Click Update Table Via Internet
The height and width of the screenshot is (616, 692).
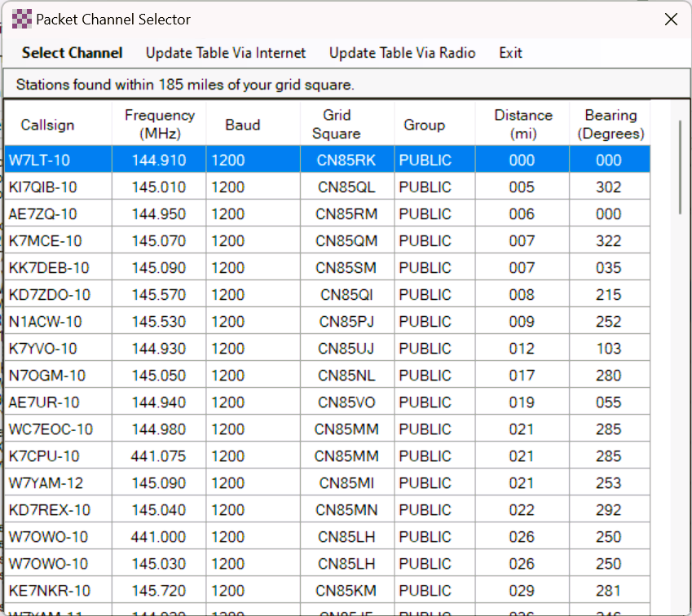coord(226,53)
